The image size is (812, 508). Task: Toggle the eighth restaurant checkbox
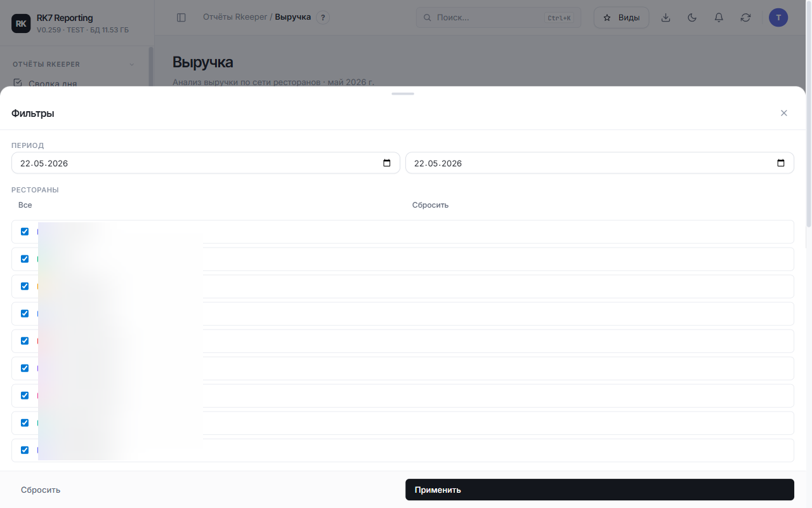(x=25, y=423)
